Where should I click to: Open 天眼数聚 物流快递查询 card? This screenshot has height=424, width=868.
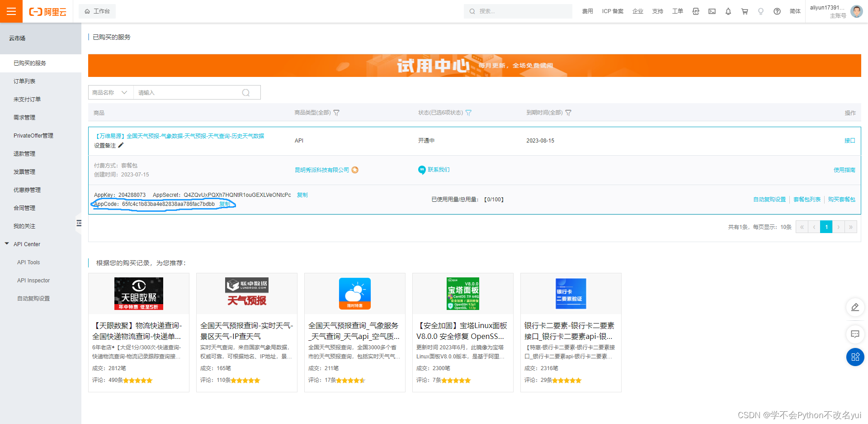coord(139,333)
